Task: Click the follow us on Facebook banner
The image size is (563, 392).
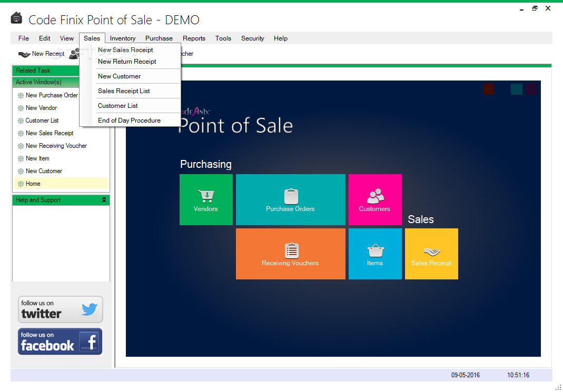Action: click(61, 341)
